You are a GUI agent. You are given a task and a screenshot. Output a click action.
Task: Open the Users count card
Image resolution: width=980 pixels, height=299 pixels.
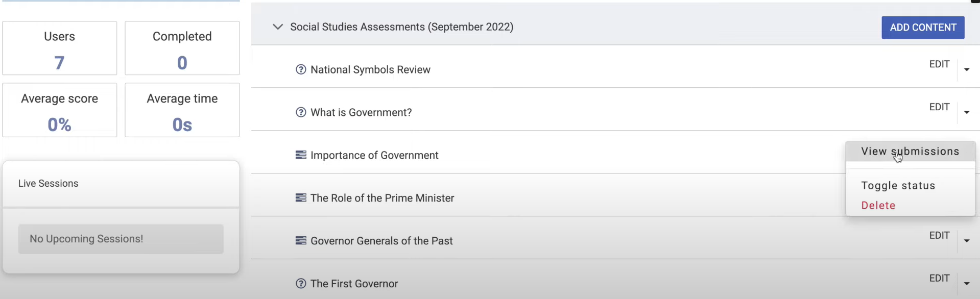60,48
